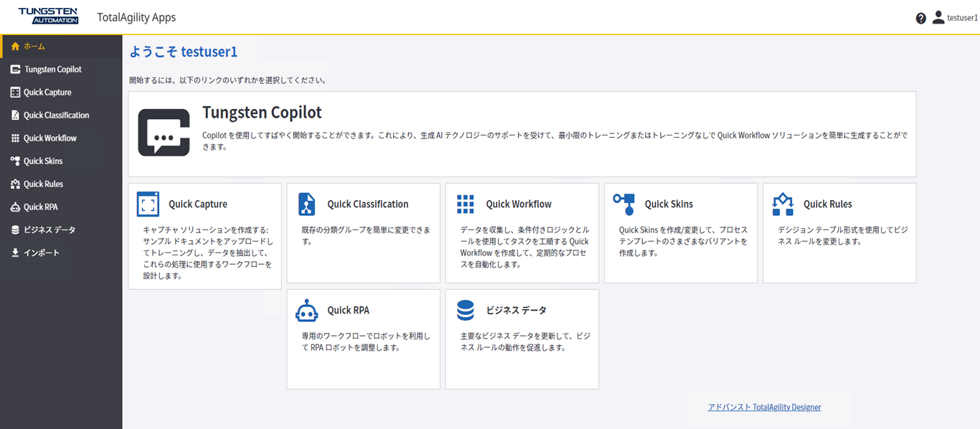This screenshot has height=429, width=980.
Task: Click the Tungsten Copilot chat icon in sidebar
Action: point(15,69)
